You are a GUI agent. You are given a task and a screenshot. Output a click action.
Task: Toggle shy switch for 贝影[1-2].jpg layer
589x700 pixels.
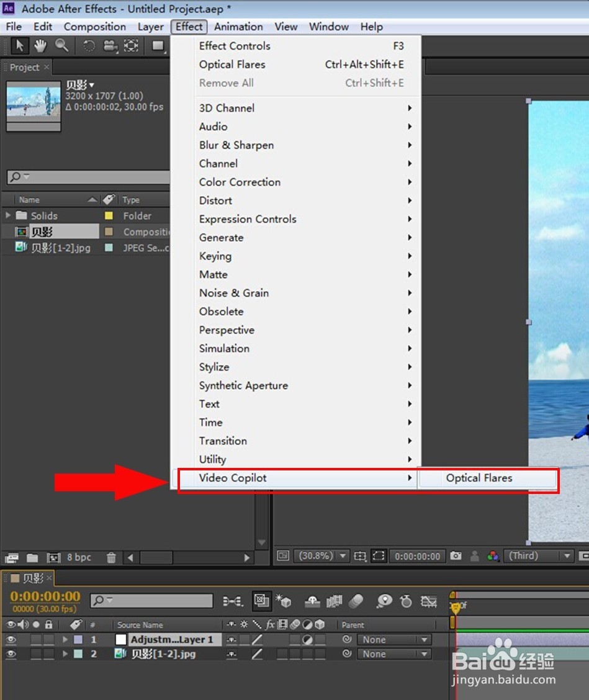[232, 654]
